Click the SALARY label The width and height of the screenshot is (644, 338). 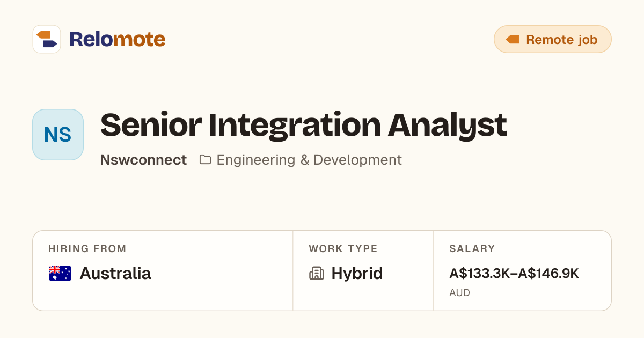coord(472,249)
